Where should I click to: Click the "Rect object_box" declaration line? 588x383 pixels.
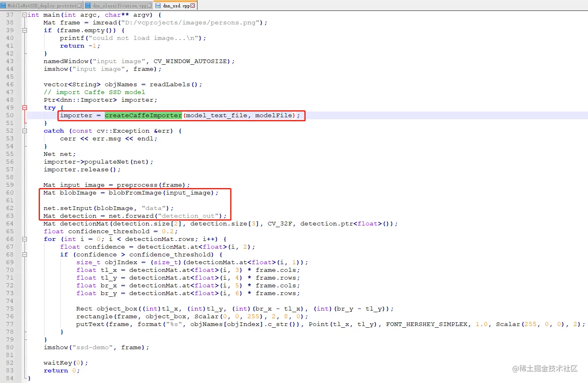coord(235,309)
